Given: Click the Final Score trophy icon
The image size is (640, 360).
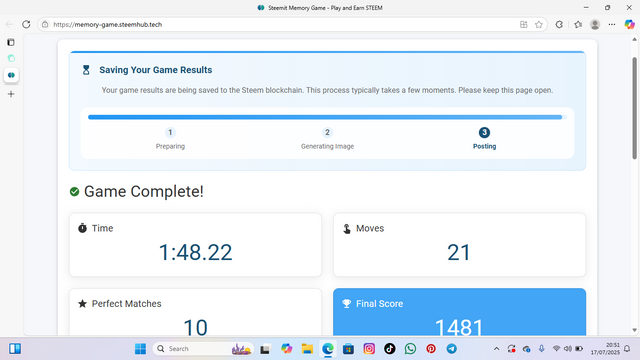Looking at the screenshot, I should coord(347,303).
